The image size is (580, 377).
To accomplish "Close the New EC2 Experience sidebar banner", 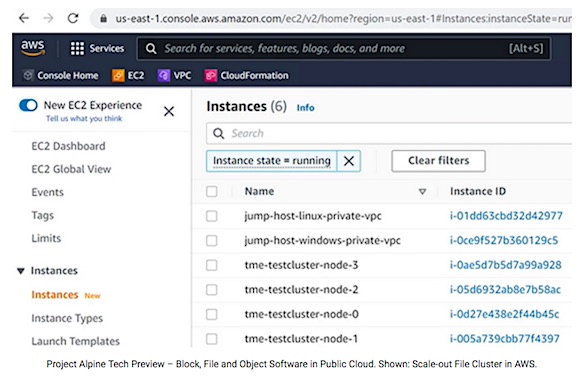I will coord(169,111).
